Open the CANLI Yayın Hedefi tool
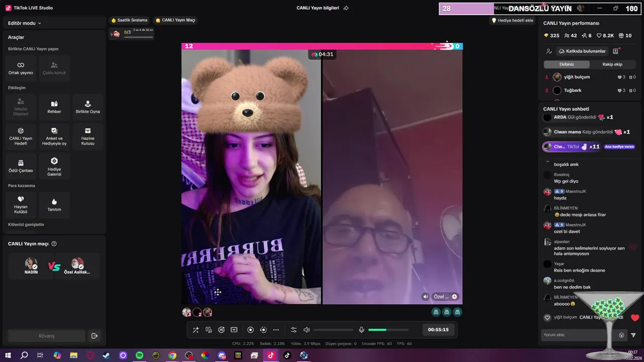The width and height of the screenshot is (644, 362). 21,137
